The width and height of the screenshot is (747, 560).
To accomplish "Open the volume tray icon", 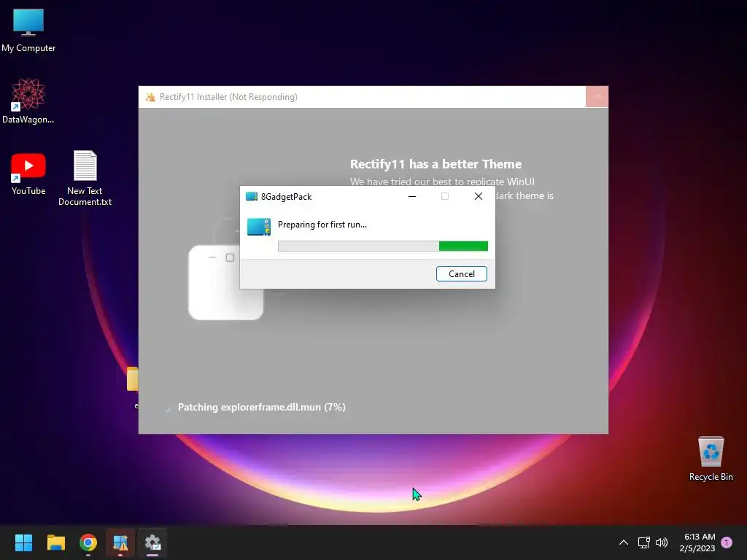I will pyautogui.click(x=661, y=542).
